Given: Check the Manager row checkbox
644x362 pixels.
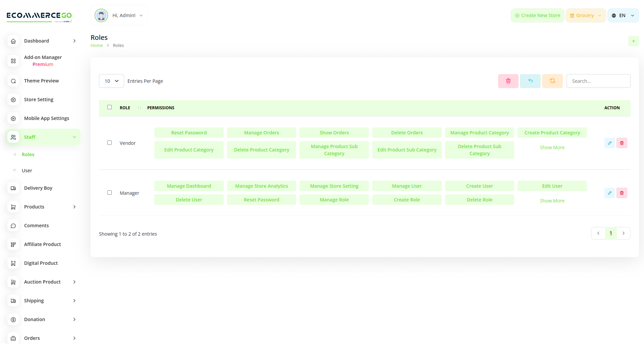Looking at the screenshot, I should (109, 192).
